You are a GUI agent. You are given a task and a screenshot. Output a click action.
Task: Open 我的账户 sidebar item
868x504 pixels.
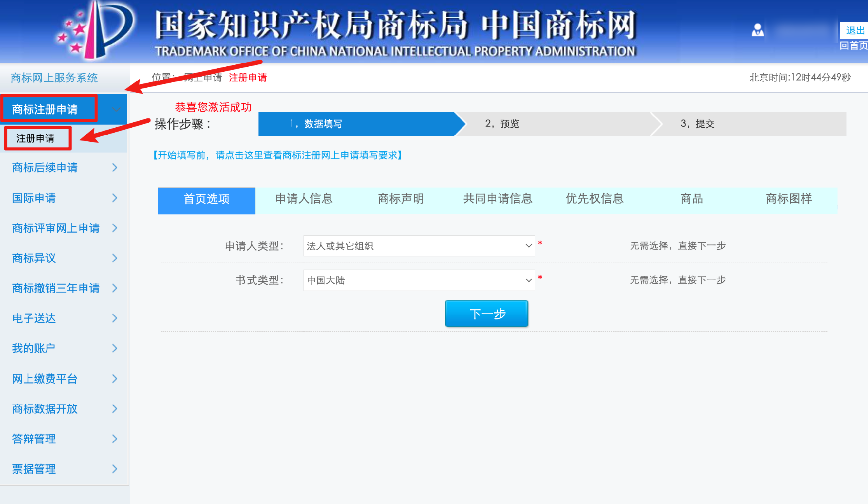[34, 348]
